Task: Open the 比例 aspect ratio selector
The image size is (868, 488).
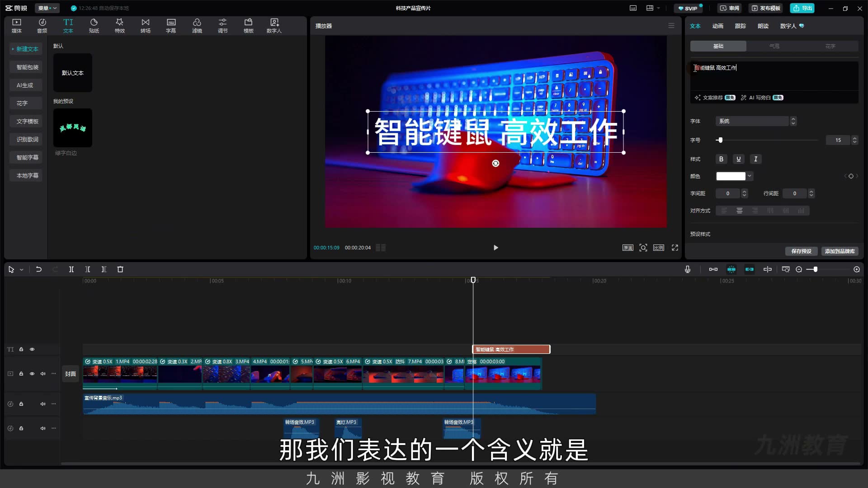Action: pos(659,248)
